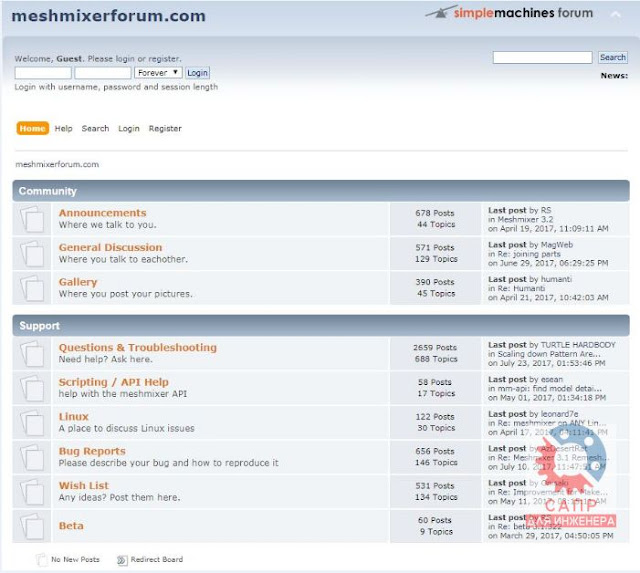The width and height of the screenshot is (640, 573).
Task: Open last post author leonard7e profile
Action: (x=560, y=414)
